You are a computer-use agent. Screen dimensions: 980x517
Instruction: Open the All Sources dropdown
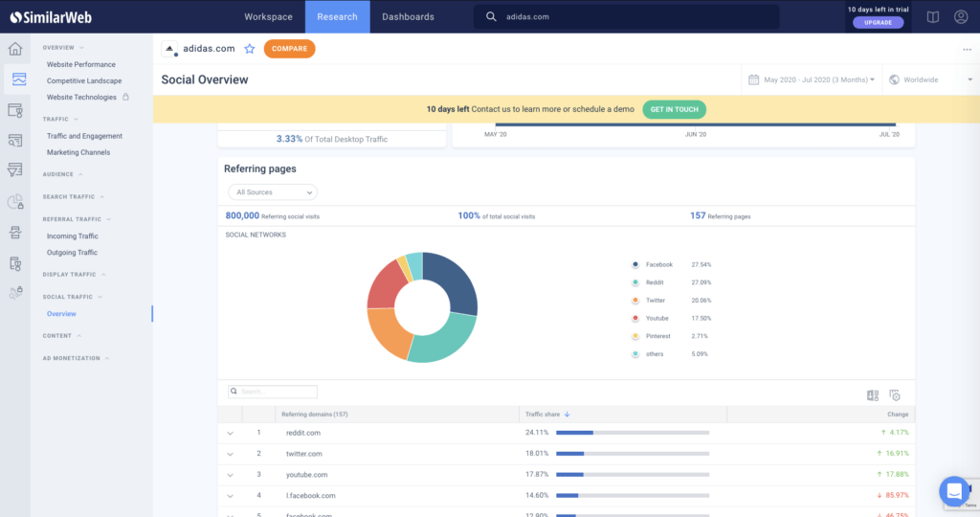tap(273, 192)
